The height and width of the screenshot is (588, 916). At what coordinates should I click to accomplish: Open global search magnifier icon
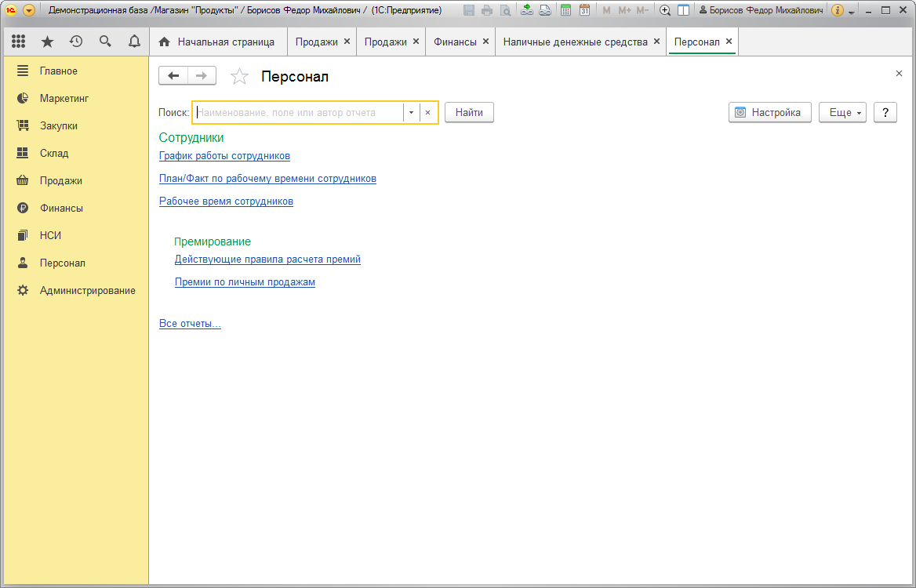pyautogui.click(x=105, y=42)
